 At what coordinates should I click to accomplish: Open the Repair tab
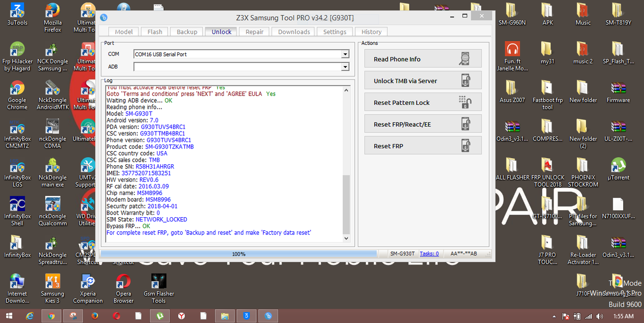pyautogui.click(x=255, y=32)
